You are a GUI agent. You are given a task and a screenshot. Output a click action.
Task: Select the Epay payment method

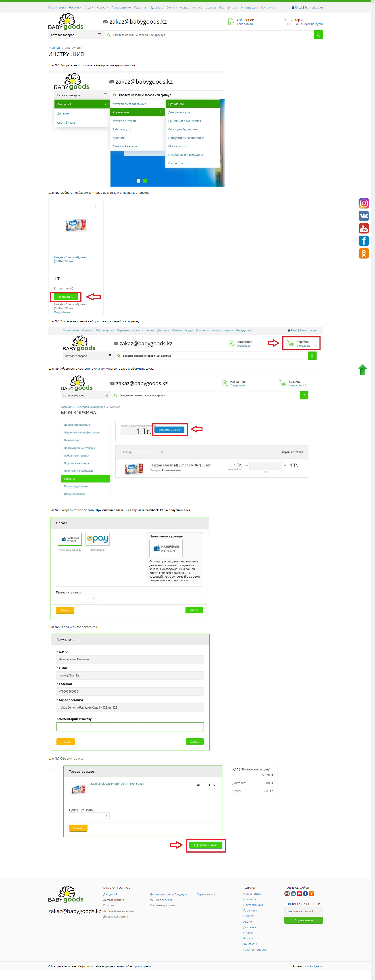tap(97, 539)
